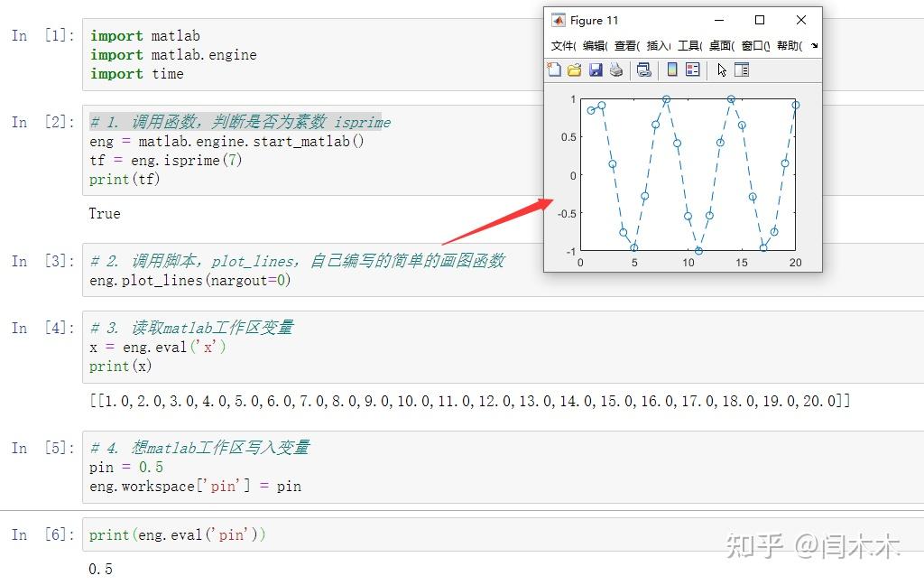Select the code cell containing eng.isprime(7)
Screen dimensions: 924x585
tap(226, 161)
